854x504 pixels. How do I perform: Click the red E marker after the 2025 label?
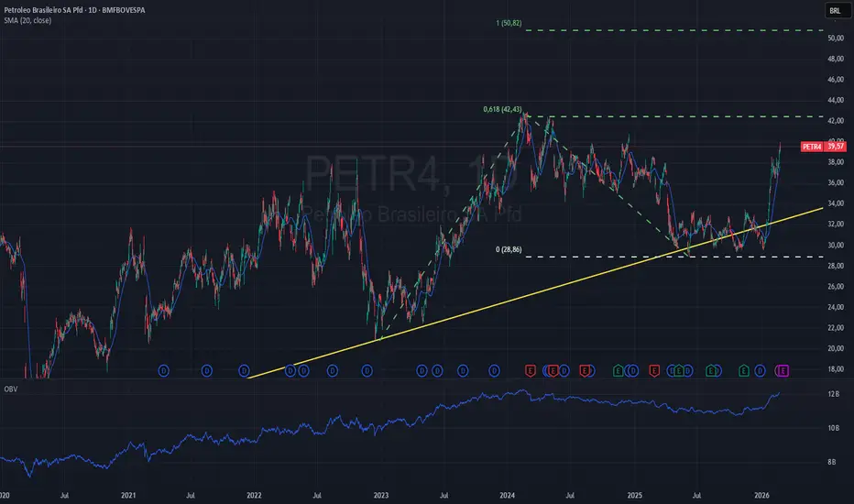(654, 371)
